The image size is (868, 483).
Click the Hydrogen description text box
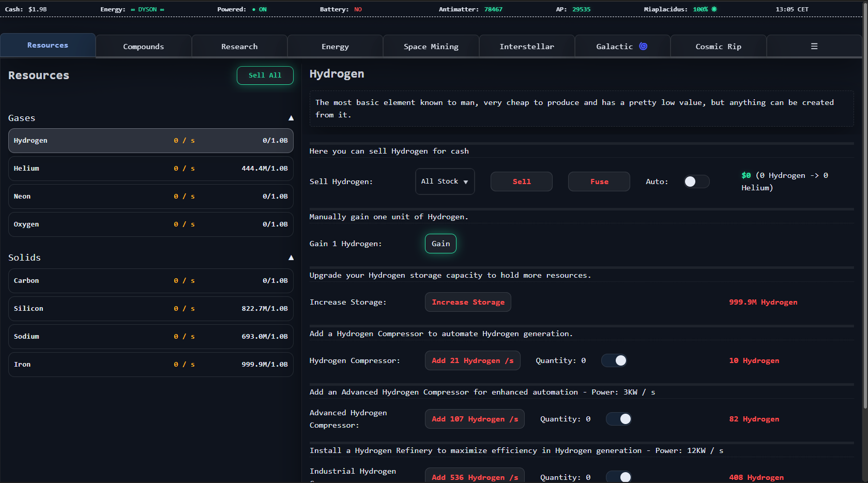coord(582,109)
